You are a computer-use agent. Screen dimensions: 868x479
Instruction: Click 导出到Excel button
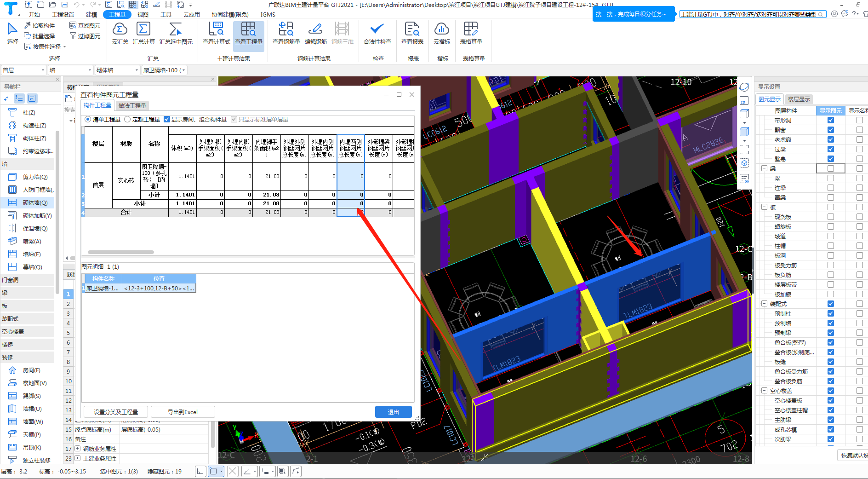[183, 412]
